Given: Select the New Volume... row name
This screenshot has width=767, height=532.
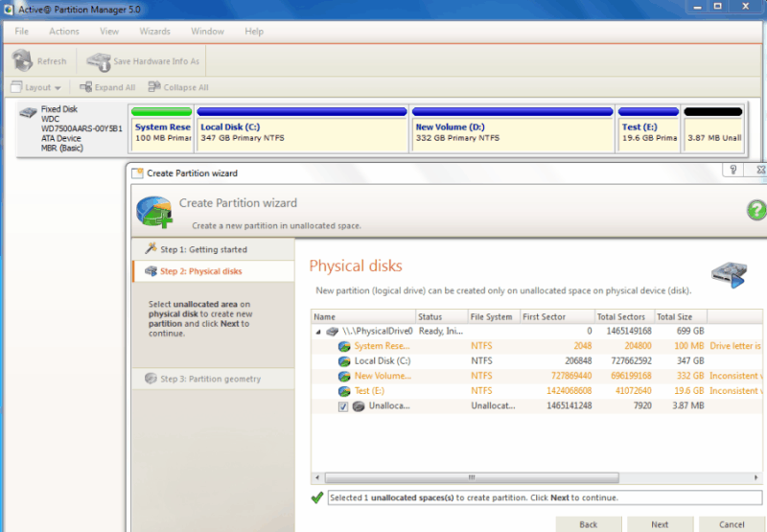Looking at the screenshot, I should 383,376.
